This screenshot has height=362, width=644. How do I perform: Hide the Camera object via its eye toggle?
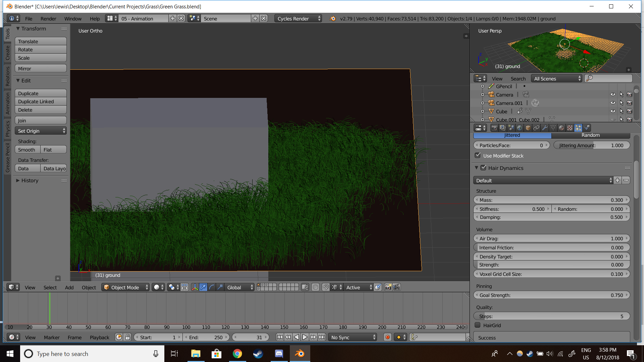point(613,94)
